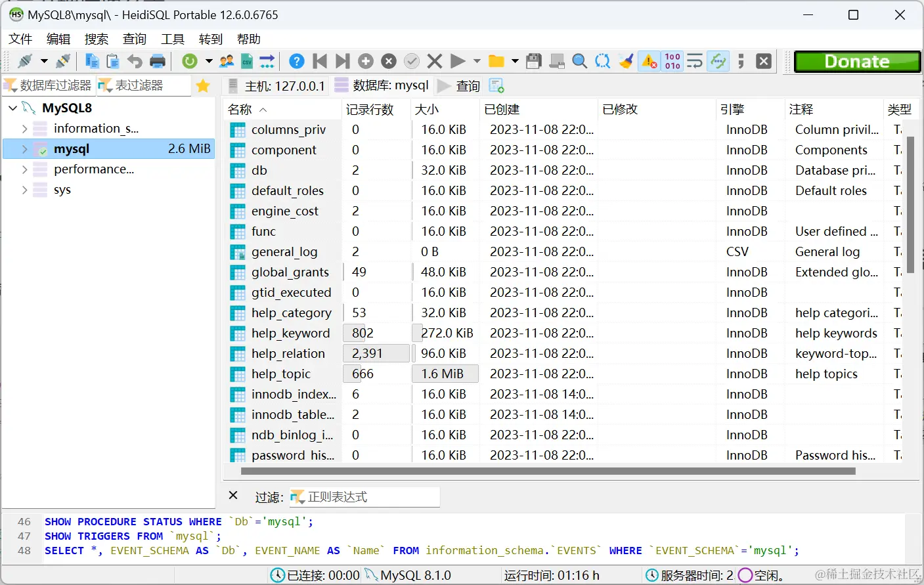Image resolution: width=924 pixels, height=585 pixels.
Task: Switch to the 主机: 127.0.0.1 tab
Action: point(276,86)
